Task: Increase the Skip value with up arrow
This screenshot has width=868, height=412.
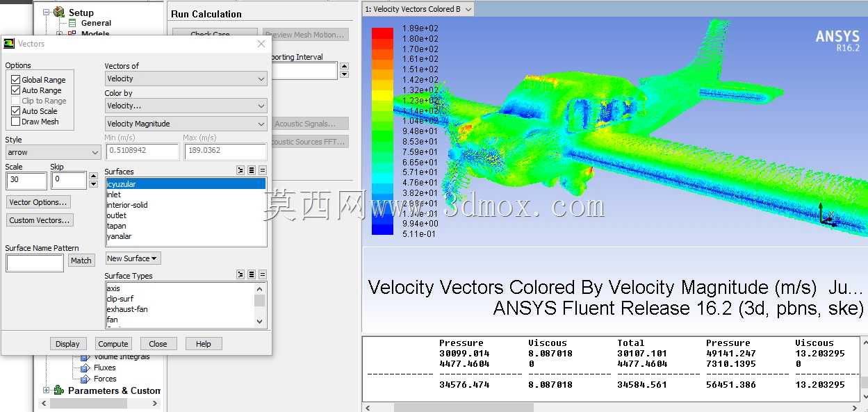Action: pyautogui.click(x=94, y=176)
